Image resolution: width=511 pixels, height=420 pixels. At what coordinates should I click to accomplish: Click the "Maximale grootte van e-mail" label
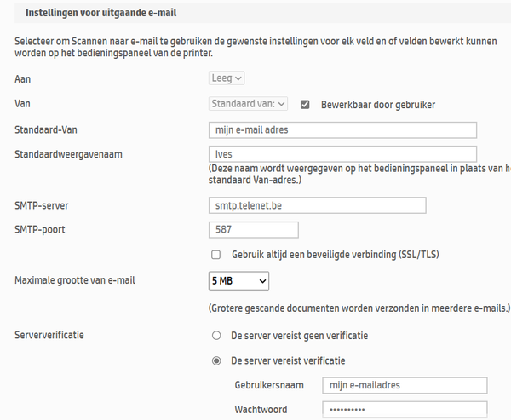(x=76, y=280)
